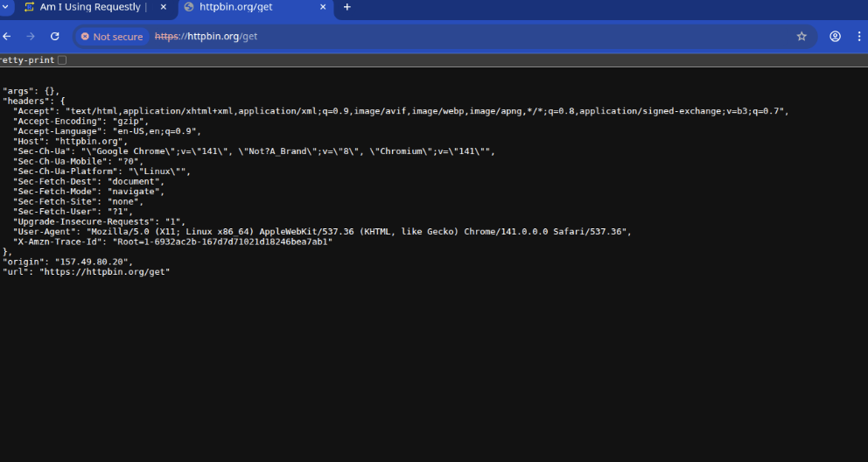Click the "Accept" header key
Viewport: 868px width, 462px height.
(34, 111)
